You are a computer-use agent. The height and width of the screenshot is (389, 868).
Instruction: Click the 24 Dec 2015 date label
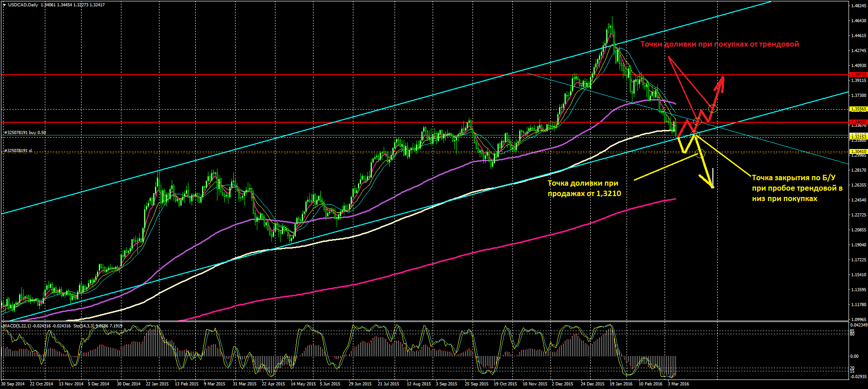pyautogui.click(x=593, y=384)
